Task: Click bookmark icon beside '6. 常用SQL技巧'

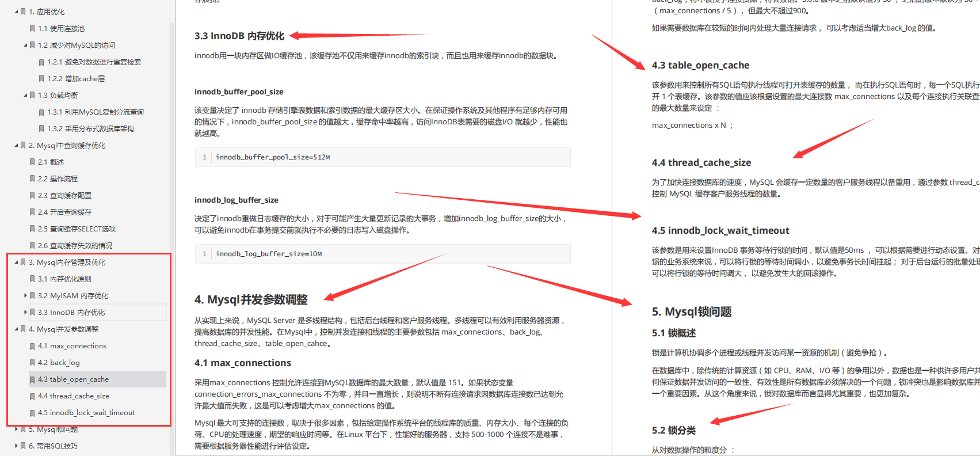Action: coord(23,446)
